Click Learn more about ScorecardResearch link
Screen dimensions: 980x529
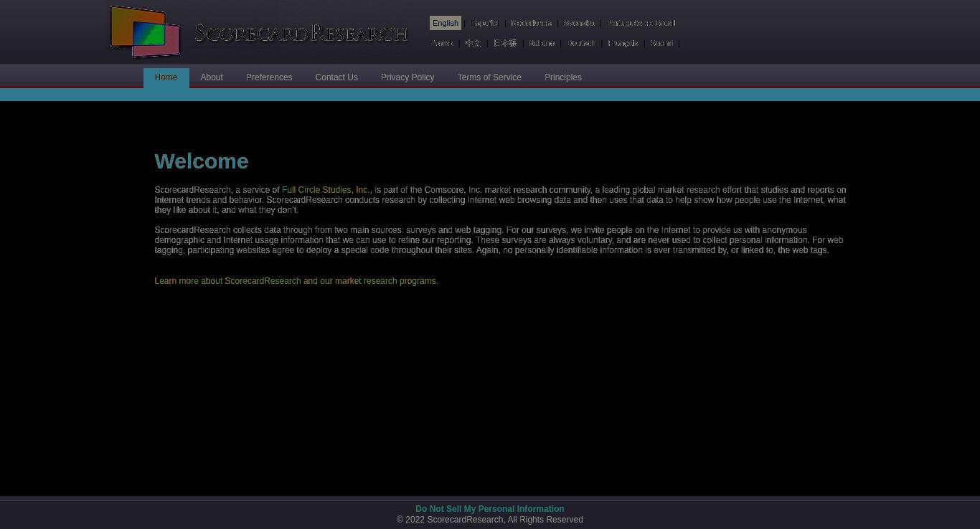(296, 281)
